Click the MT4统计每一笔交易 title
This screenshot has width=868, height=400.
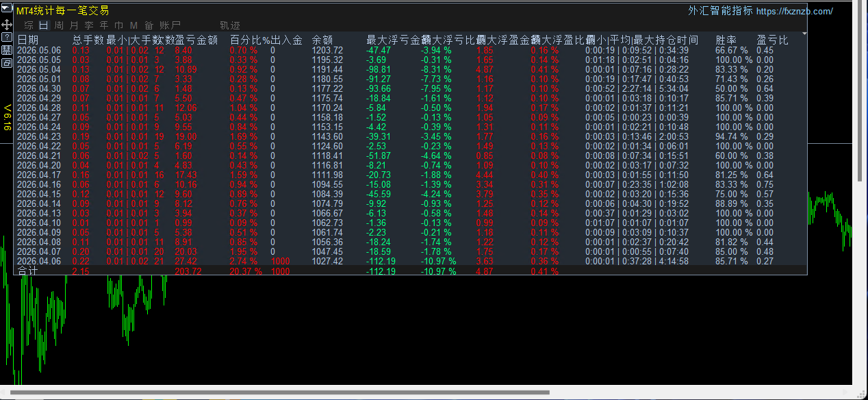coord(62,11)
